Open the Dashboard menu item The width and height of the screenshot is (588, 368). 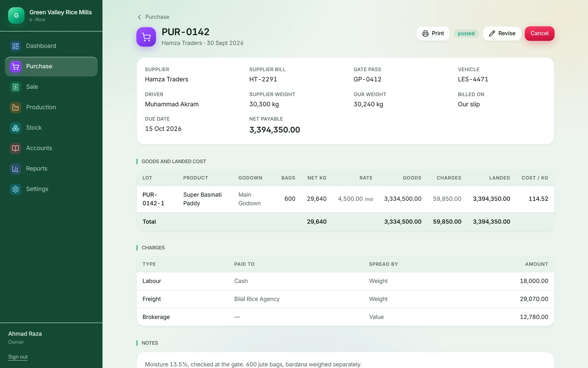point(51,46)
